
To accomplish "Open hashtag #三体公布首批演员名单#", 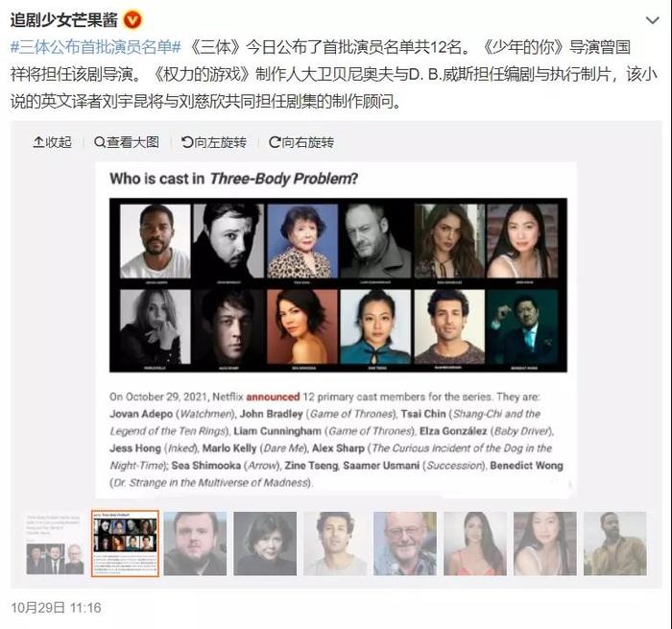I will click(96, 47).
